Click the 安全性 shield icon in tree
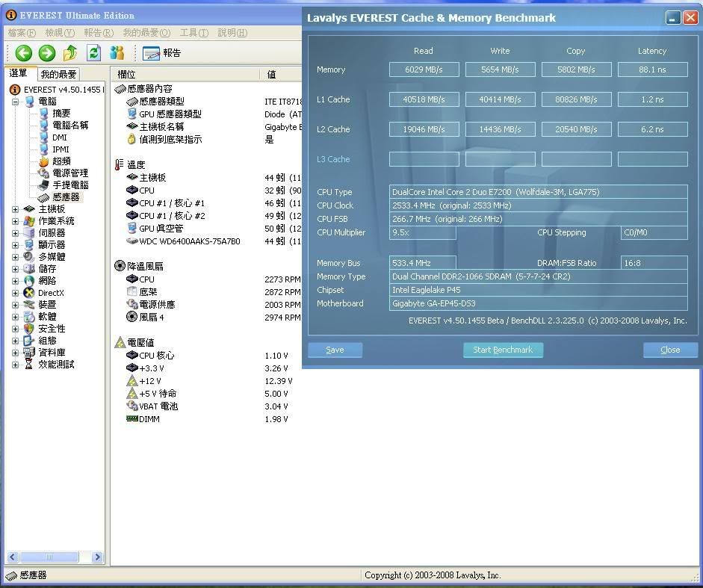This screenshot has width=703, height=588. (x=29, y=329)
